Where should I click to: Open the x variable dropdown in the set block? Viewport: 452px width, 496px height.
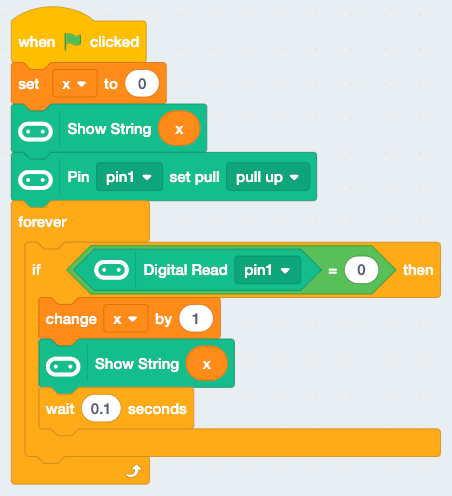point(75,84)
